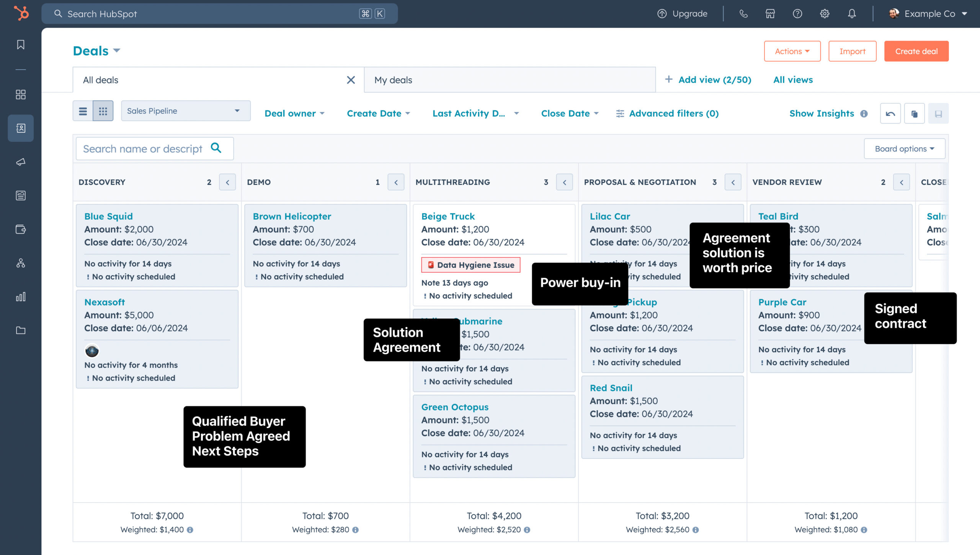Switch to board grid view
The width and height of the screenshot is (980, 555).
coord(103,111)
